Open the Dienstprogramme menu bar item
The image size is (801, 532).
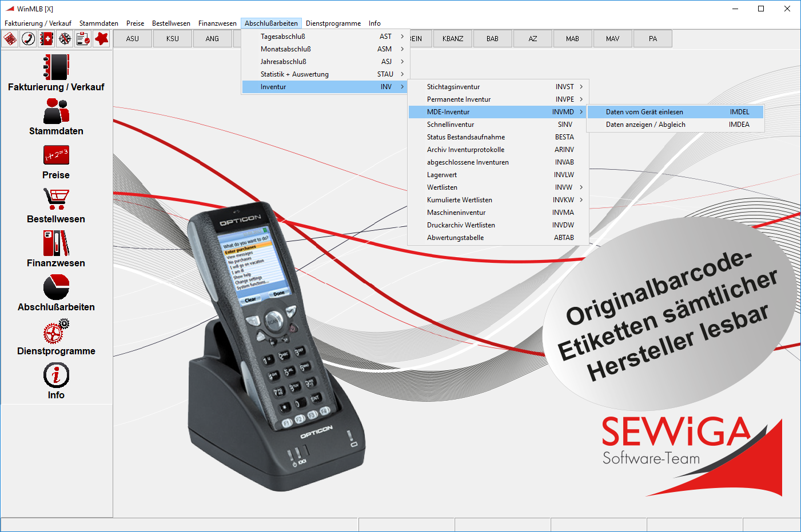[333, 23]
